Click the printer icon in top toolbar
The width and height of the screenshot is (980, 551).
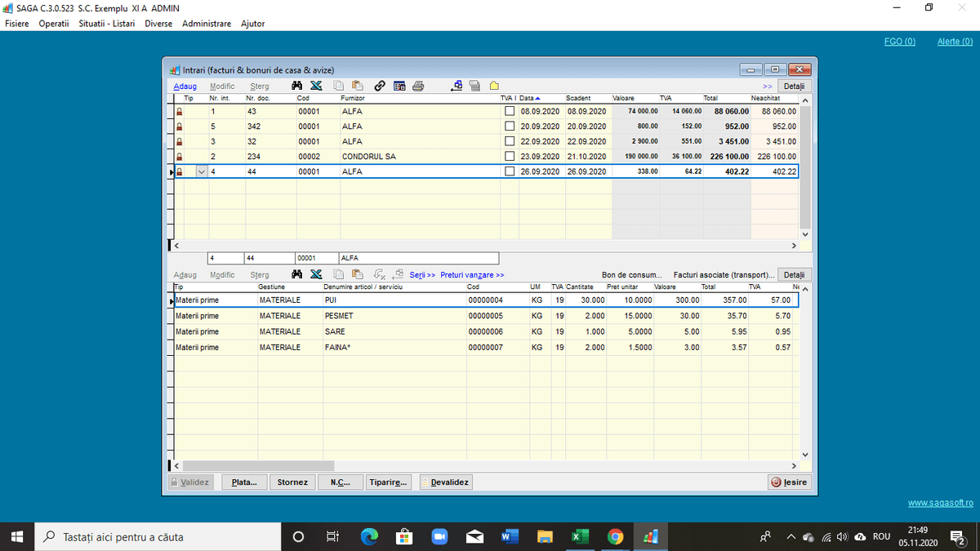pos(418,86)
